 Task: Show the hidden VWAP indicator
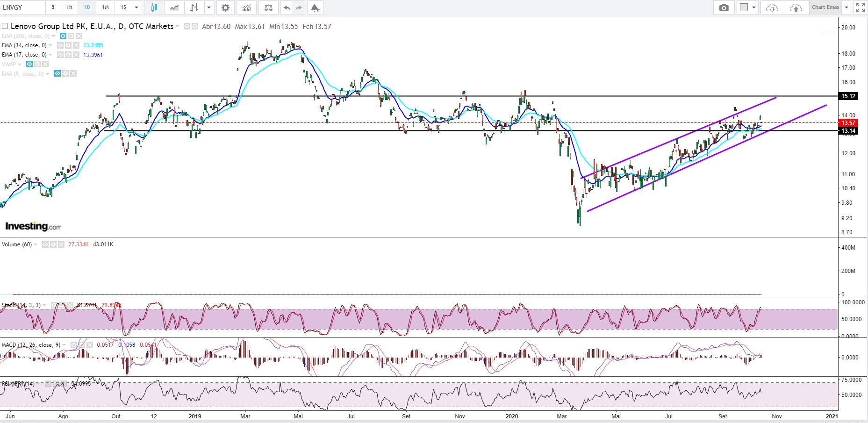tap(29, 64)
